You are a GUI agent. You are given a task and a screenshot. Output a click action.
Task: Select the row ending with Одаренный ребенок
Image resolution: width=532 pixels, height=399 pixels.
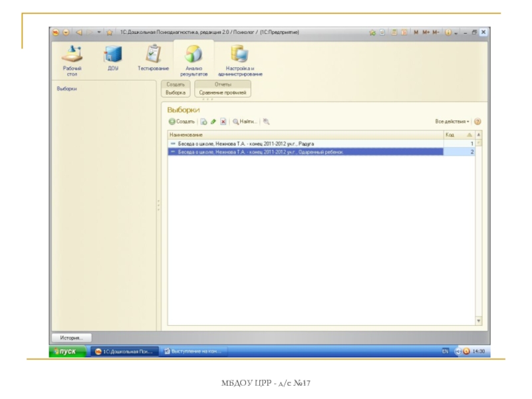(x=305, y=152)
